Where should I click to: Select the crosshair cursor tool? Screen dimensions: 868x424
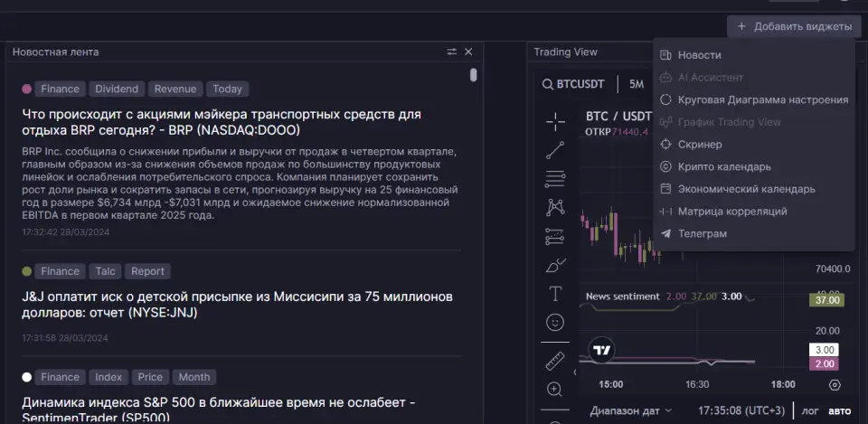coord(555,122)
